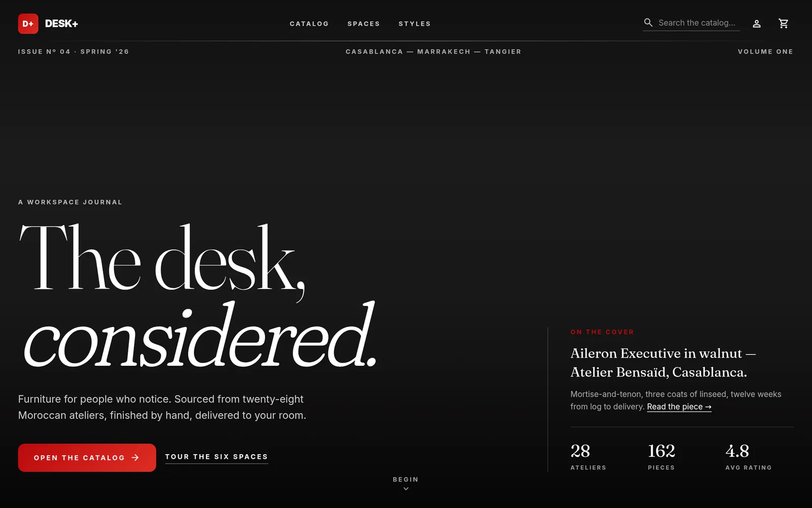Image resolution: width=812 pixels, height=508 pixels.
Task: Click the Tour the Six Spaces link
Action: (x=217, y=457)
